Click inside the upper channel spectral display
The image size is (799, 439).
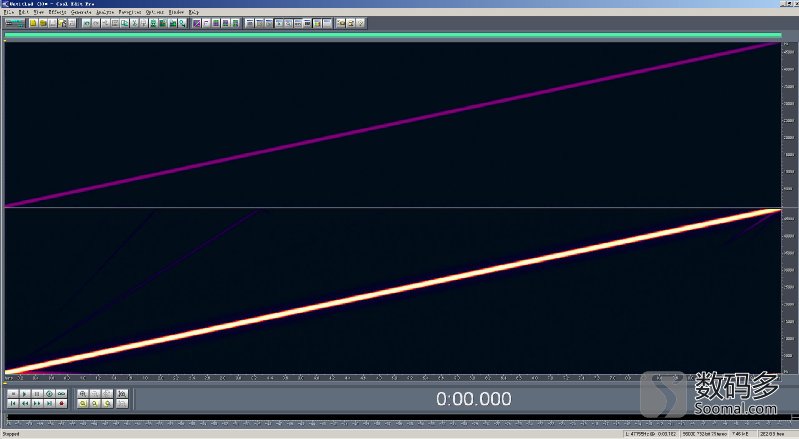coord(392,124)
